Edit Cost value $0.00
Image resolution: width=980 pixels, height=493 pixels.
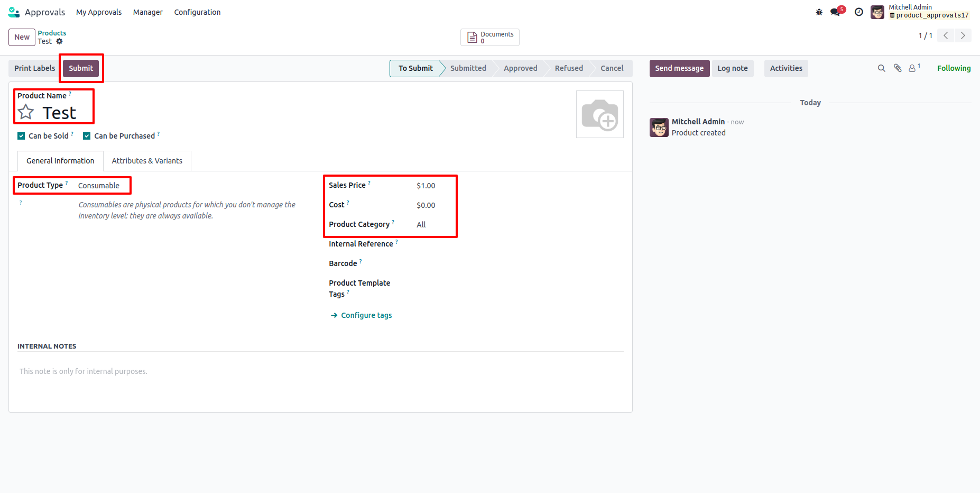coord(426,205)
